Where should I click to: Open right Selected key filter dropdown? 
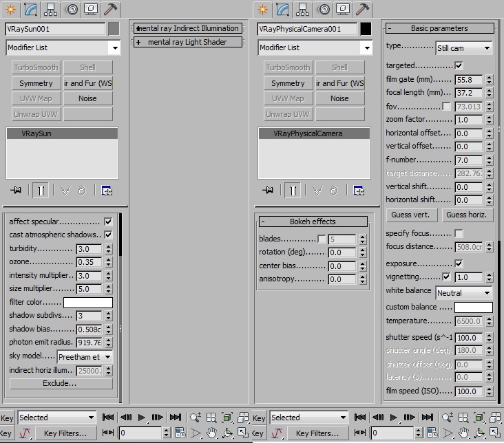click(309, 418)
